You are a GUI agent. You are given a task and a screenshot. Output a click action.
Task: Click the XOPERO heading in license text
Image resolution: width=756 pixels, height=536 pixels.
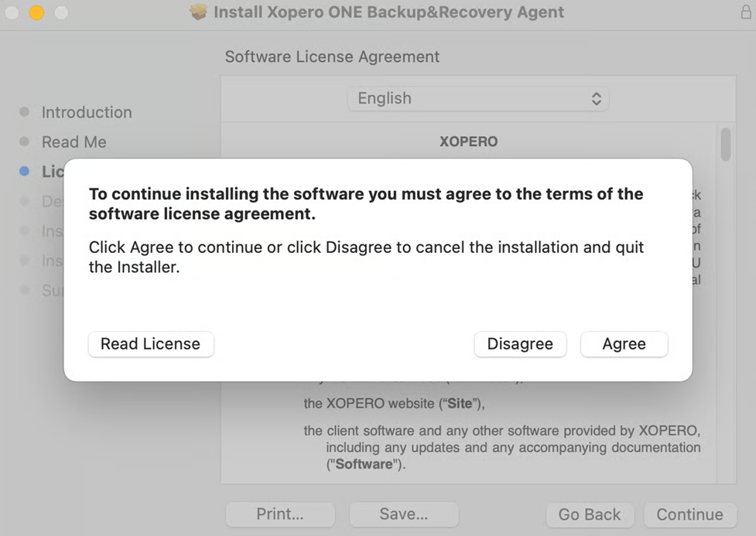[x=468, y=142]
